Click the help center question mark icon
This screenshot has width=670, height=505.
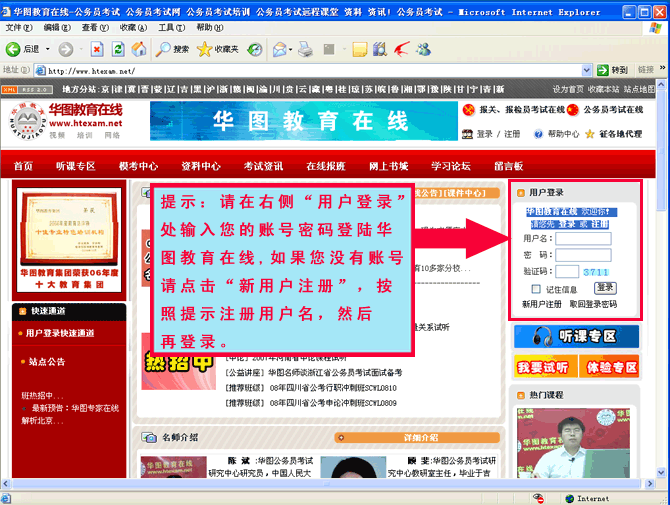pos(538,134)
